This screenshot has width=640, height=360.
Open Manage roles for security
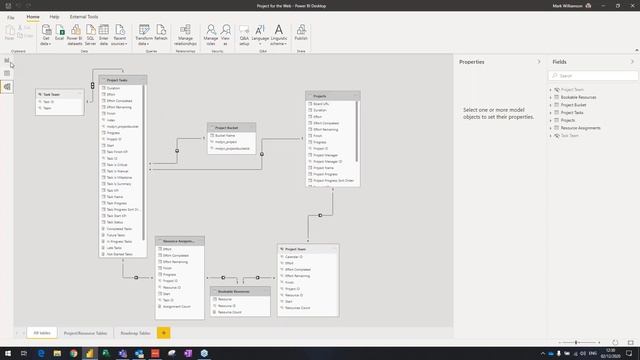point(211,35)
